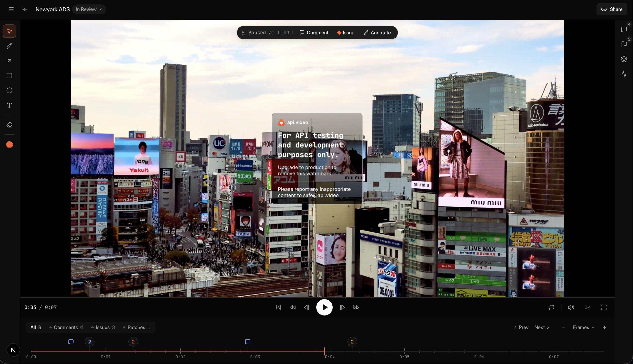Select the cursor pointer tool

(9, 31)
